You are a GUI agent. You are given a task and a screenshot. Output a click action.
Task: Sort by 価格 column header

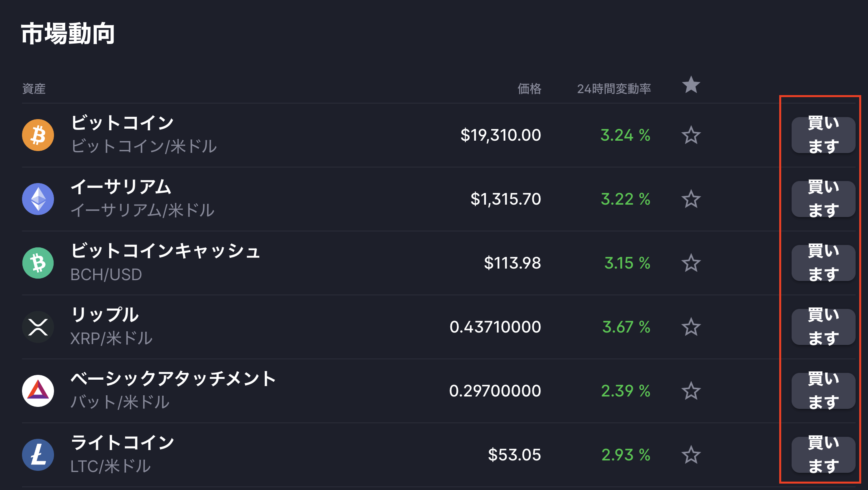(529, 89)
